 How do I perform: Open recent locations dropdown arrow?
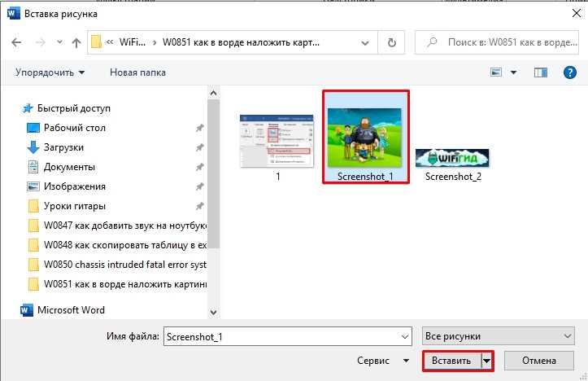(x=59, y=42)
